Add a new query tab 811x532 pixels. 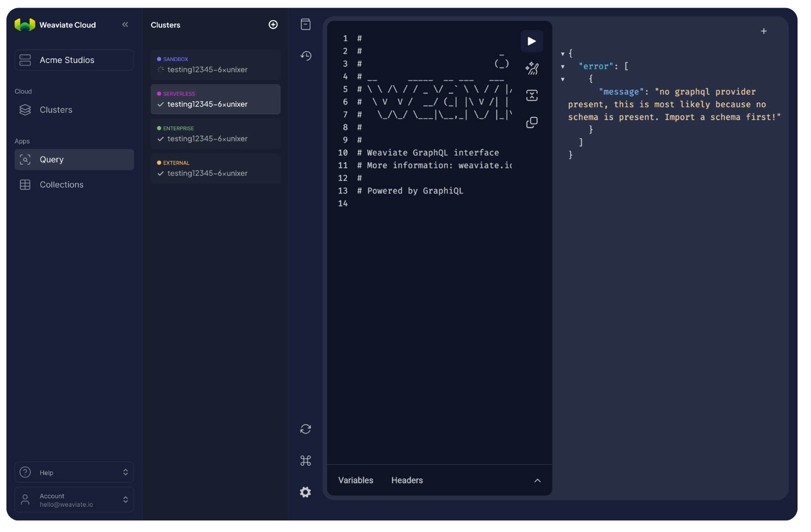pos(764,31)
